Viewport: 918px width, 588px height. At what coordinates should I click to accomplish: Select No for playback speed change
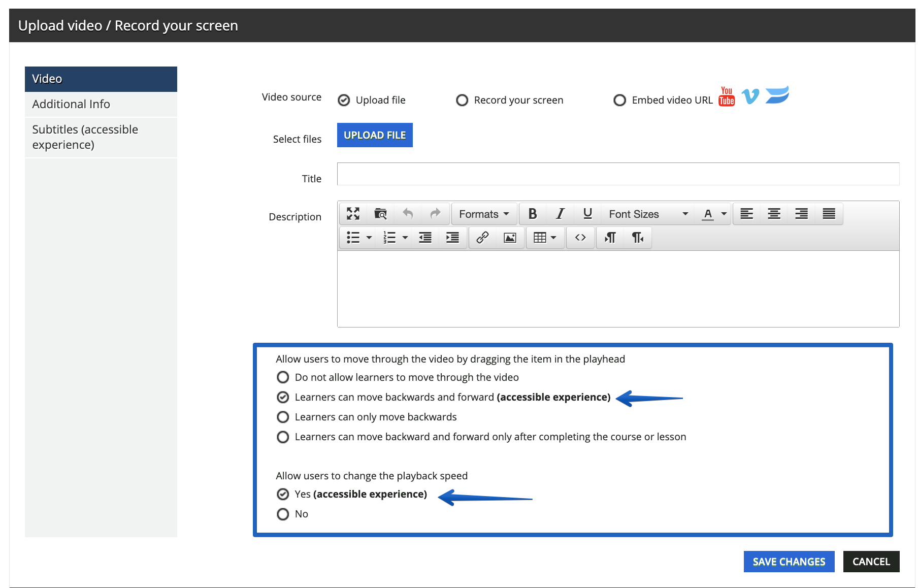tap(283, 514)
